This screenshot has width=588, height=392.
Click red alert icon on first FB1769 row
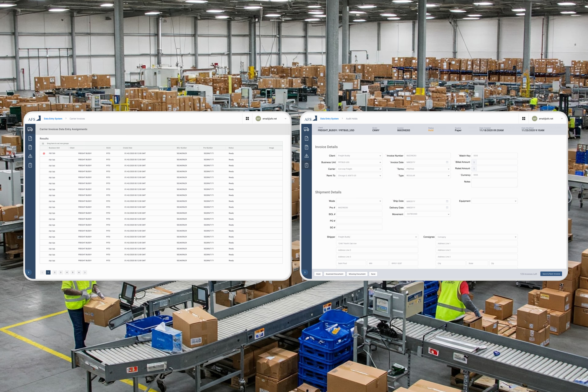pyautogui.click(x=44, y=153)
